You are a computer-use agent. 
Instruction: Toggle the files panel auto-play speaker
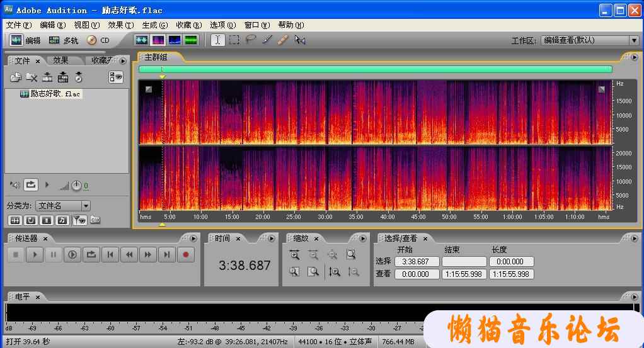[x=15, y=185]
